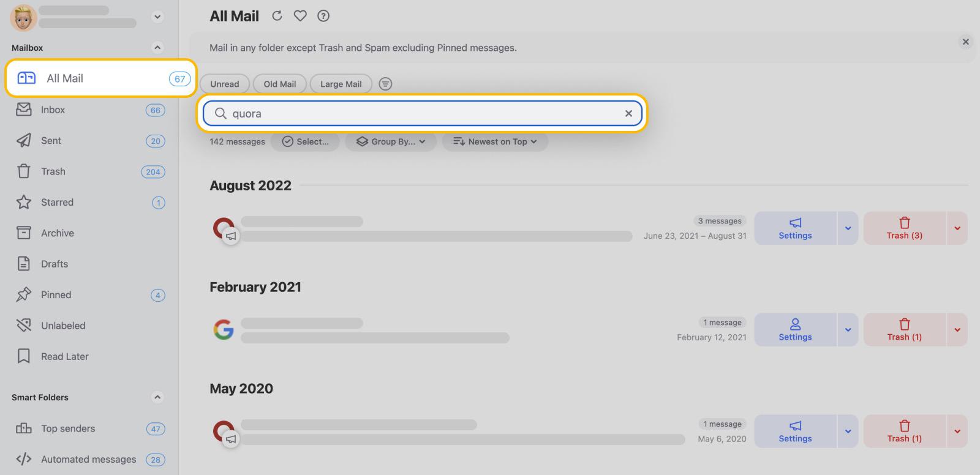Open Settings for August 2022 sender

coord(795,228)
